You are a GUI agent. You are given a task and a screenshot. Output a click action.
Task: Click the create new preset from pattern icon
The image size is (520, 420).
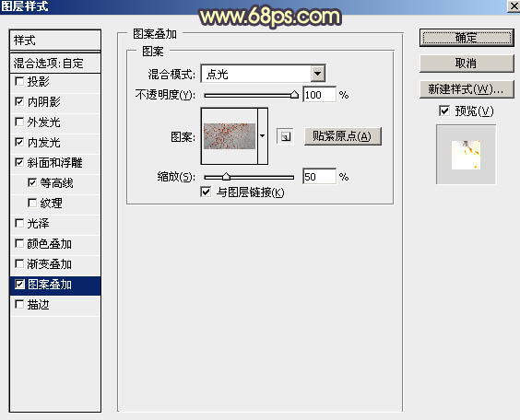pyautogui.click(x=285, y=136)
